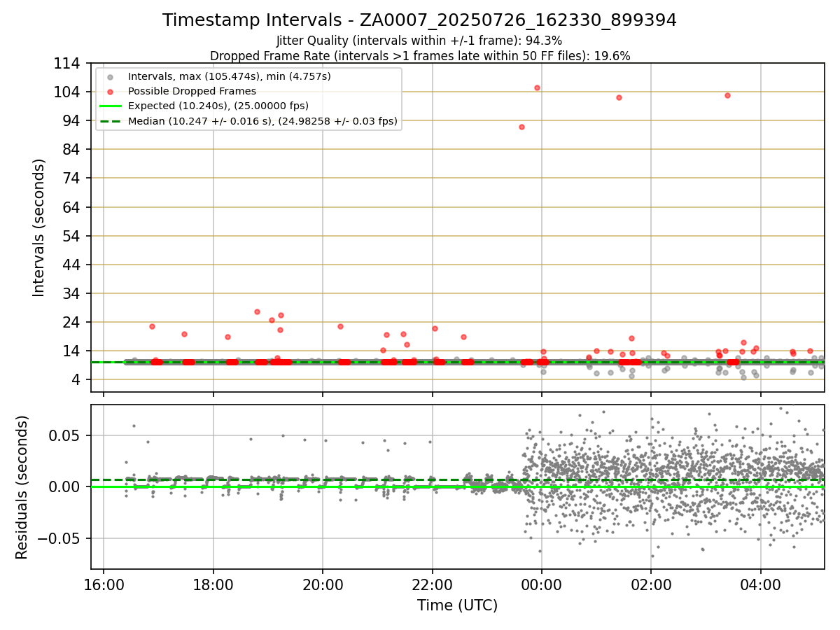Click the 'Dropped Frame Rate' 19.6% subtitle line
Screen dimensions: 840x630
click(420, 56)
